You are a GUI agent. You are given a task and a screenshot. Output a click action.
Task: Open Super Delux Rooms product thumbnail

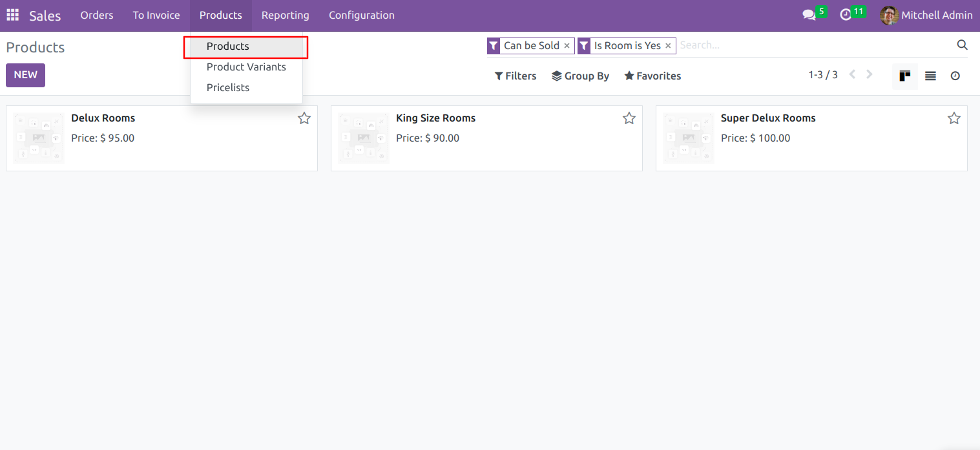tap(689, 138)
